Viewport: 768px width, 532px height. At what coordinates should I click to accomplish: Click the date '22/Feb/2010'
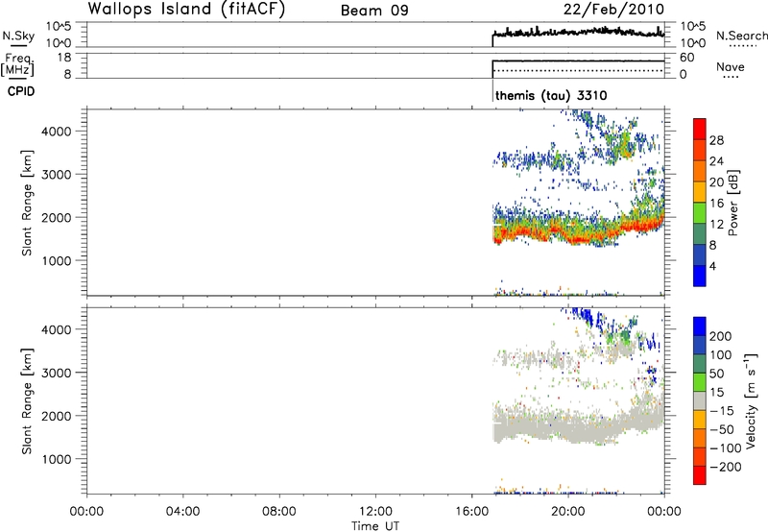[x=613, y=10]
